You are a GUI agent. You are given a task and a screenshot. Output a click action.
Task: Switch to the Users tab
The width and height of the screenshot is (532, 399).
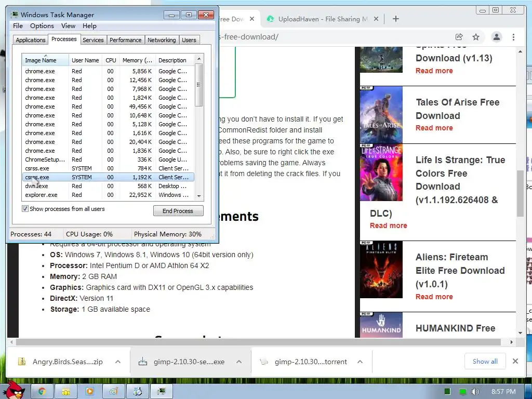point(189,40)
